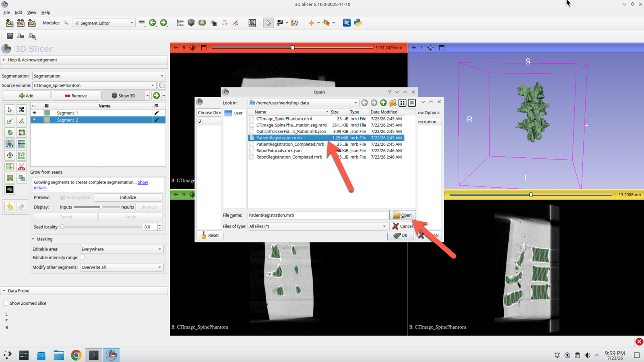Click the Open button in file dialog
This screenshot has width=644, height=362.
pos(402,215)
